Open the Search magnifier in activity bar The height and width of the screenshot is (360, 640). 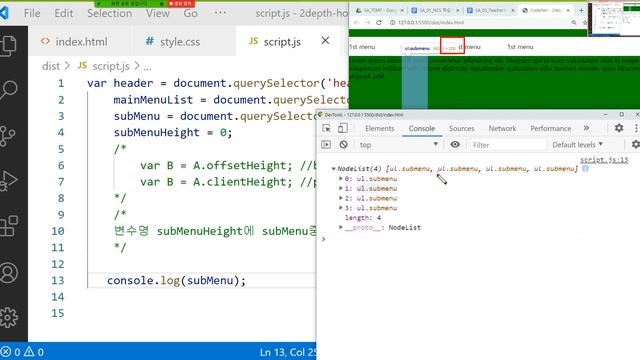point(9,90)
